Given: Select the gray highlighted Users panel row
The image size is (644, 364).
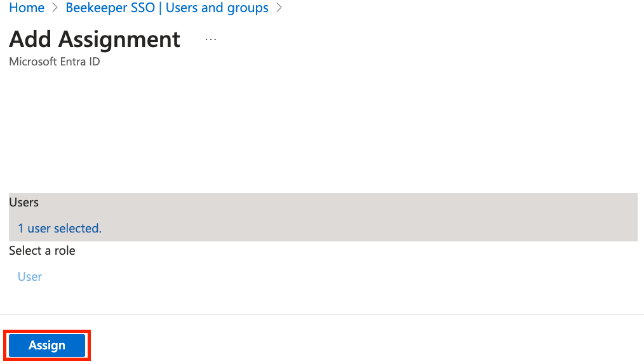Looking at the screenshot, I should [323, 217].
